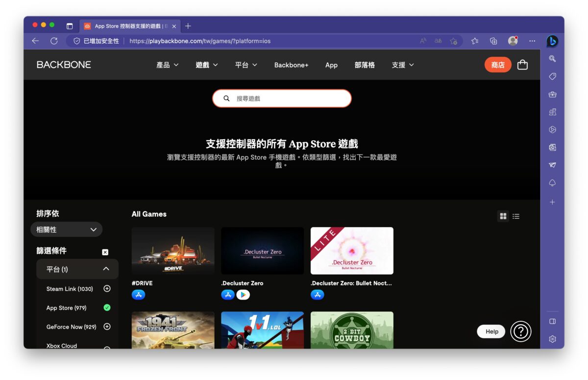Expand the 支援 navigation dropdown

coord(403,65)
